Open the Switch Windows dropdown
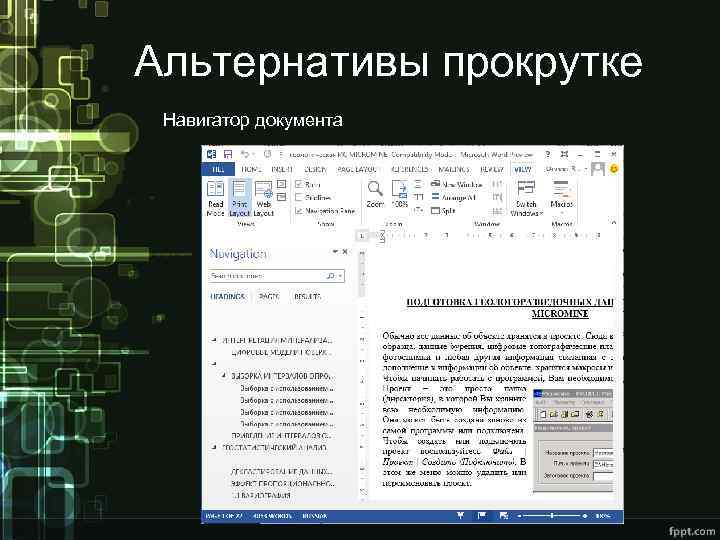 [x=526, y=198]
